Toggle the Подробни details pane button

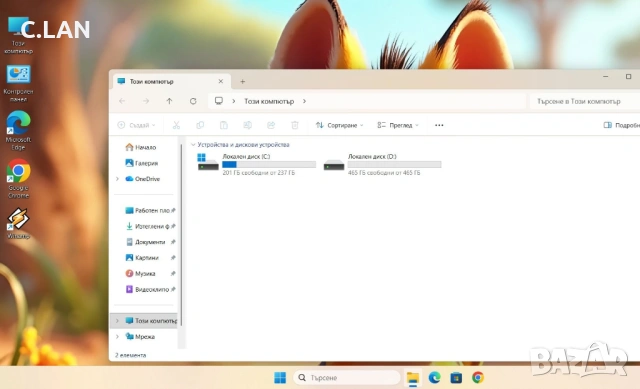pyautogui.click(x=621, y=125)
